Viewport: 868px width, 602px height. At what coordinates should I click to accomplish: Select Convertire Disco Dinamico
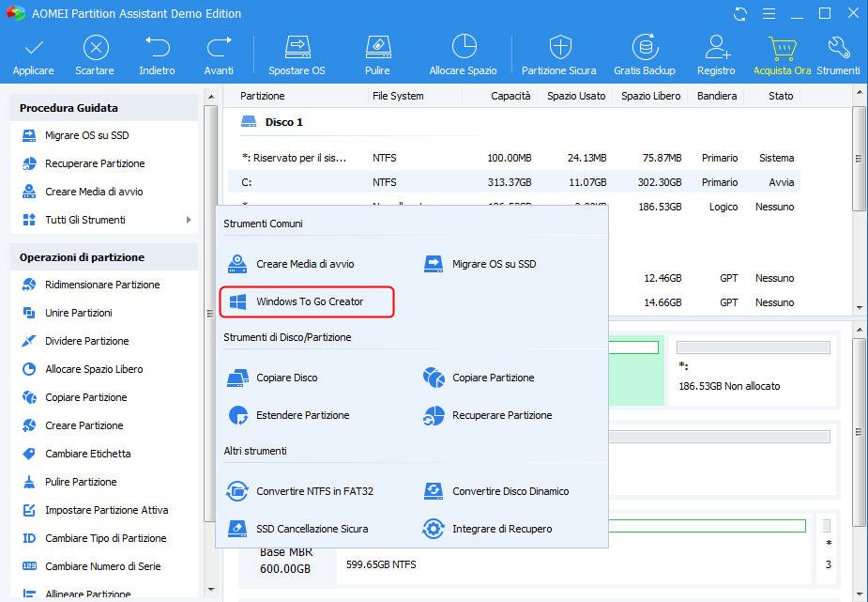(x=496, y=491)
